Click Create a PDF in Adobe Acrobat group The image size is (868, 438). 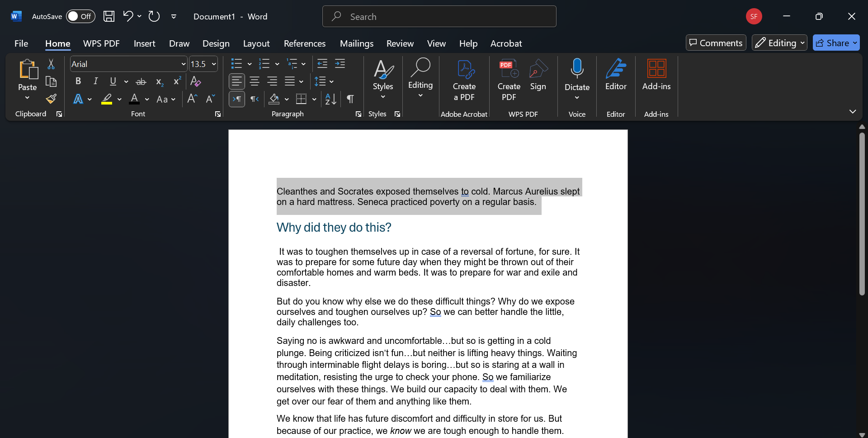point(465,79)
